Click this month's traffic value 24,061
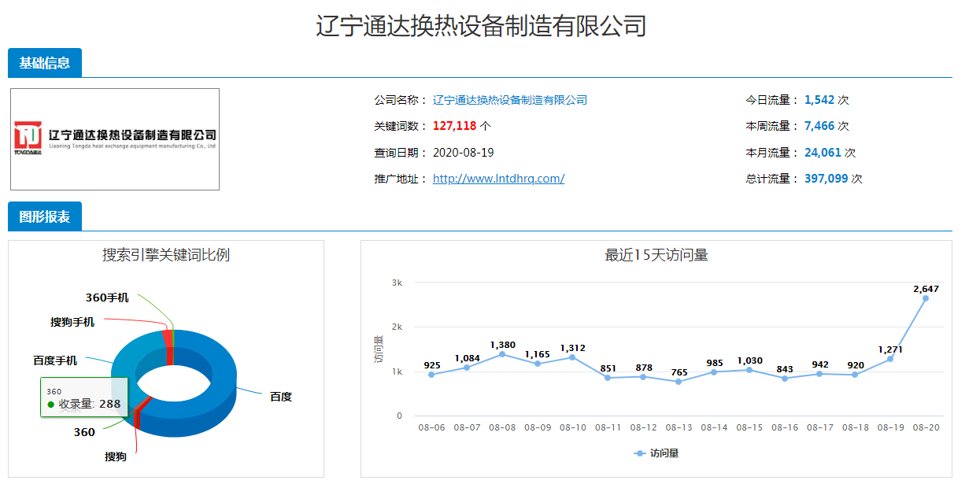Screen dimensions: 980x488 (x=823, y=153)
